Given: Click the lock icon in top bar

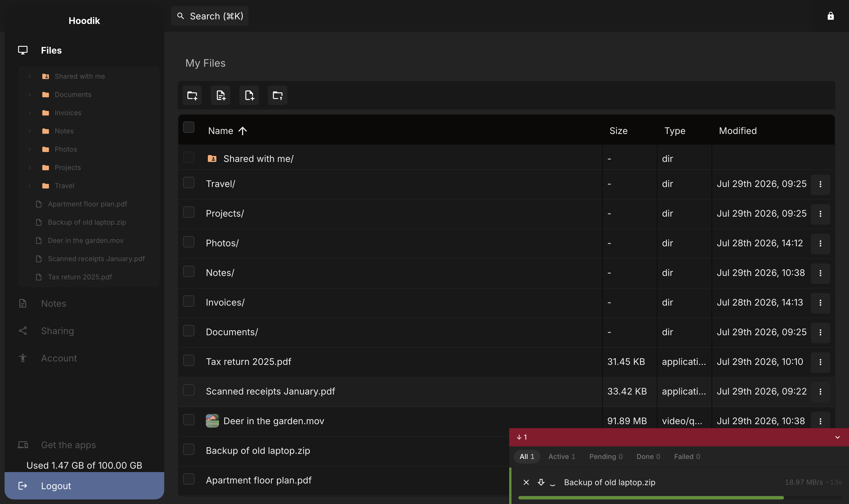Looking at the screenshot, I should tap(831, 16).
